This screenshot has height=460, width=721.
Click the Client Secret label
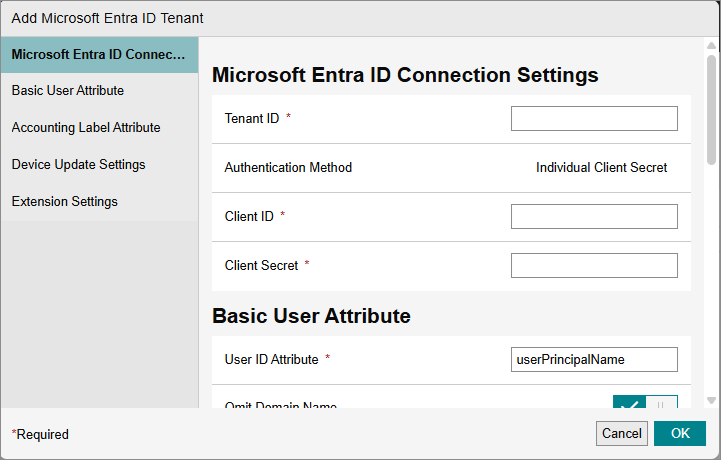pos(261,265)
